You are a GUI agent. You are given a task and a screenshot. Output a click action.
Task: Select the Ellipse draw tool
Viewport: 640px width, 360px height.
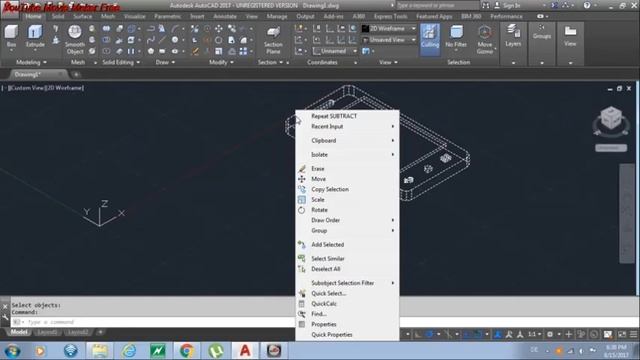point(175,51)
